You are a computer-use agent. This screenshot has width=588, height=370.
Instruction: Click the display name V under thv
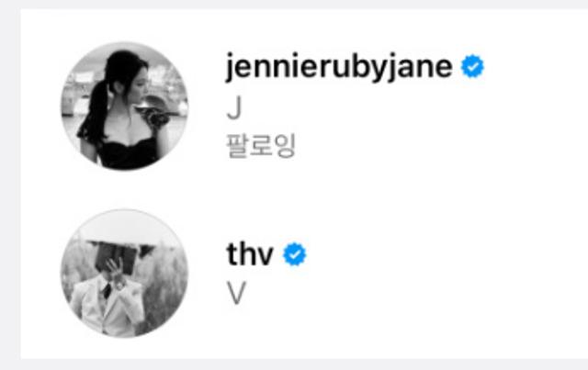[236, 294]
